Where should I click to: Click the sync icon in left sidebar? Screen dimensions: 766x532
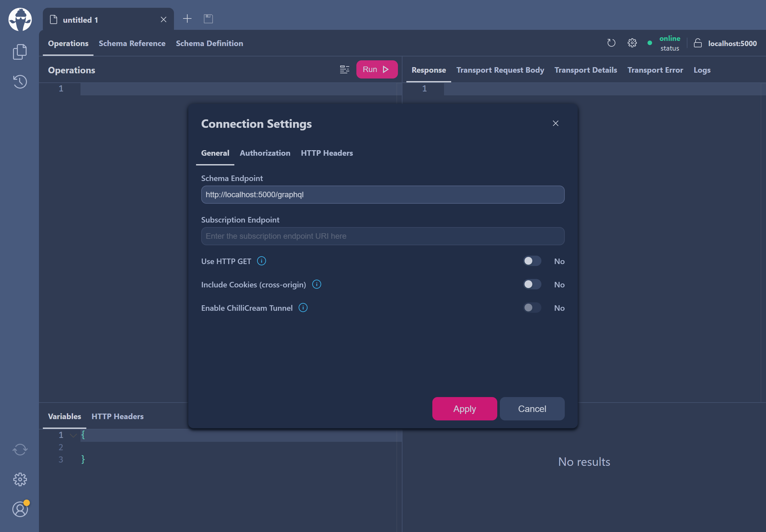point(20,449)
